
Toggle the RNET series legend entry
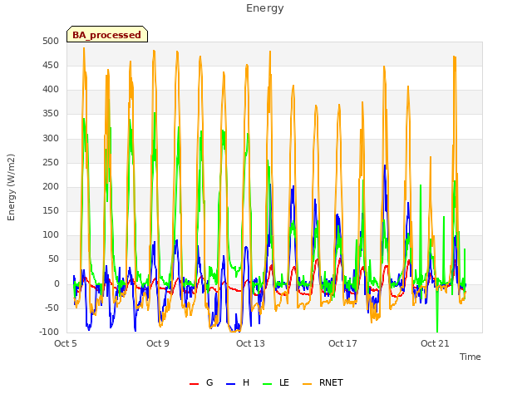(x=323, y=382)
